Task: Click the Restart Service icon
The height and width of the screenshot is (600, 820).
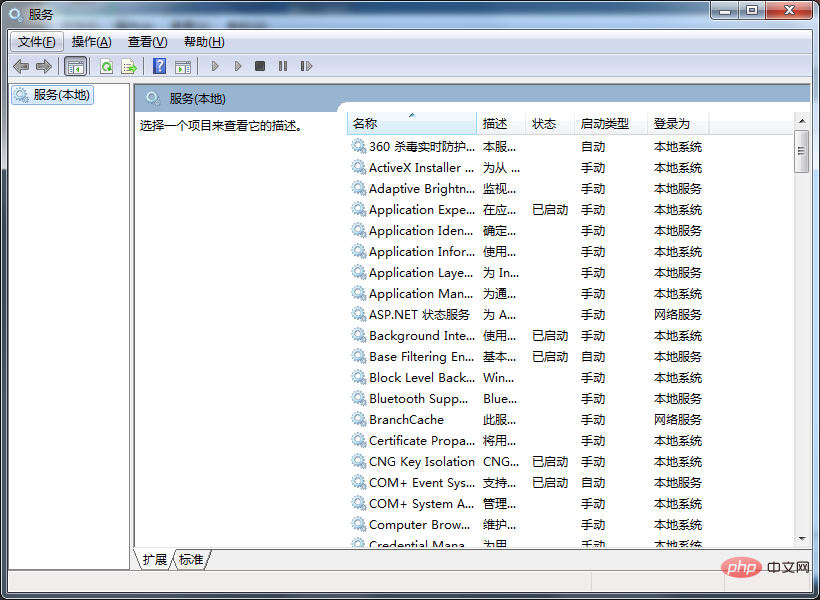Action: coord(306,66)
